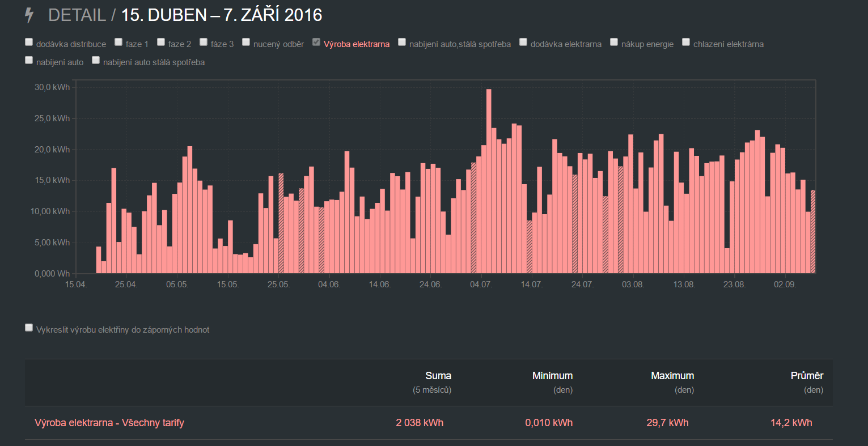Click the 15.04. date label
This screenshot has width=868, height=446.
point(76,284)
